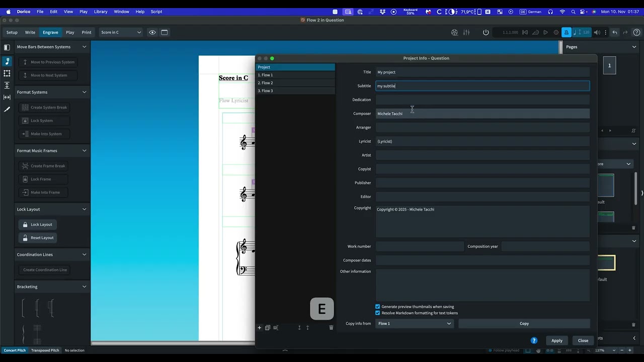This screenshot has width=644, height=362.
Task: Click the Copyright text area
Action: 482,221
